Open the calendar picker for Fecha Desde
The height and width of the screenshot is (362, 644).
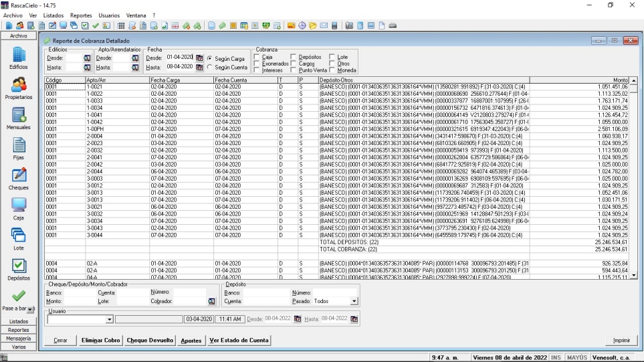point(199,58)
